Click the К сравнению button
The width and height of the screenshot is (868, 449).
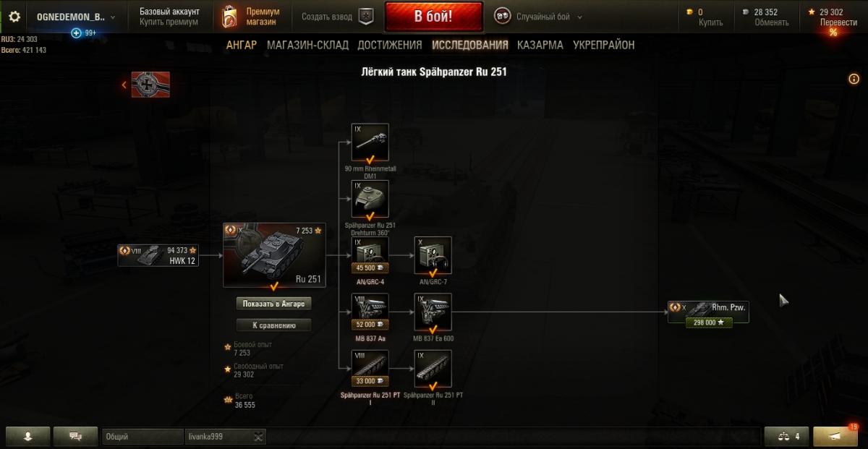[x=274, y=325]
